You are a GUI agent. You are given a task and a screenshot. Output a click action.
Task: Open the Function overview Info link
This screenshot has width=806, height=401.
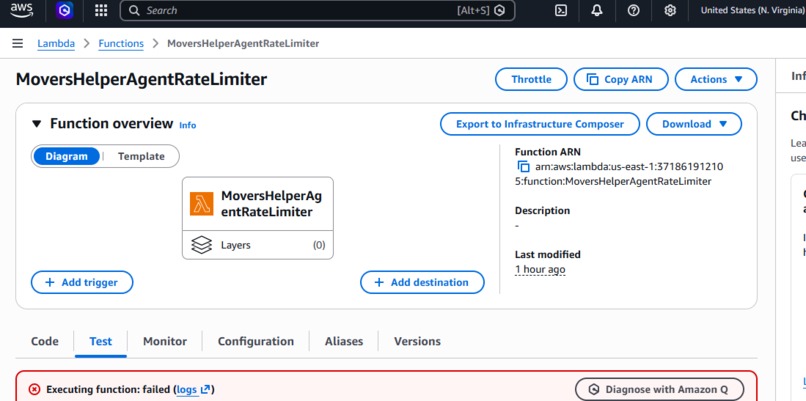188,125
